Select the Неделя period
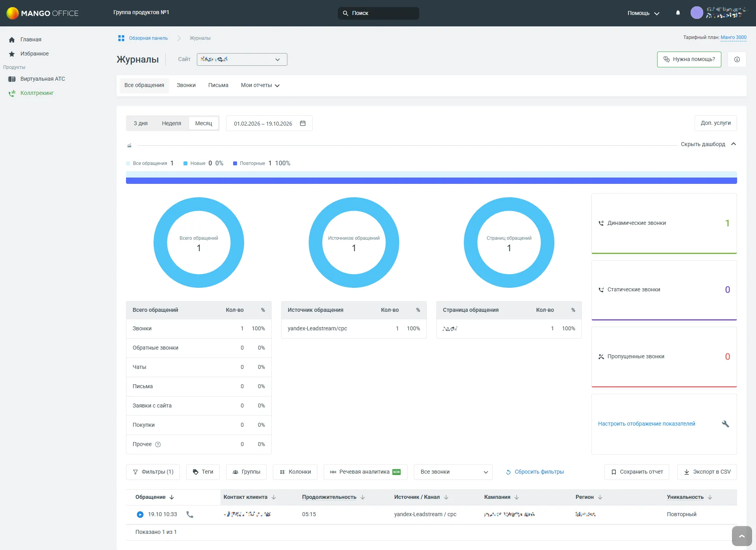This screenshot has width=756, height=550. (171, 123)
